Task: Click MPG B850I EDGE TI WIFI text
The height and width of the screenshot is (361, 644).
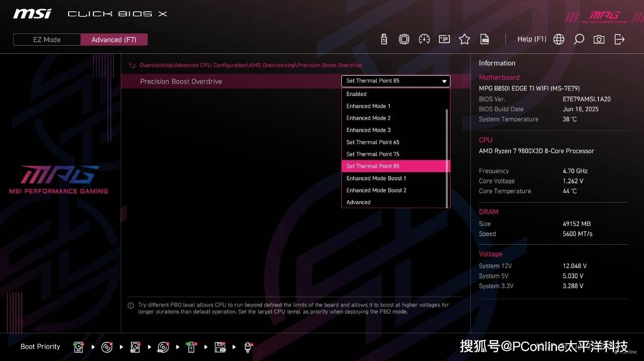Action: click(x=529, y=88)
